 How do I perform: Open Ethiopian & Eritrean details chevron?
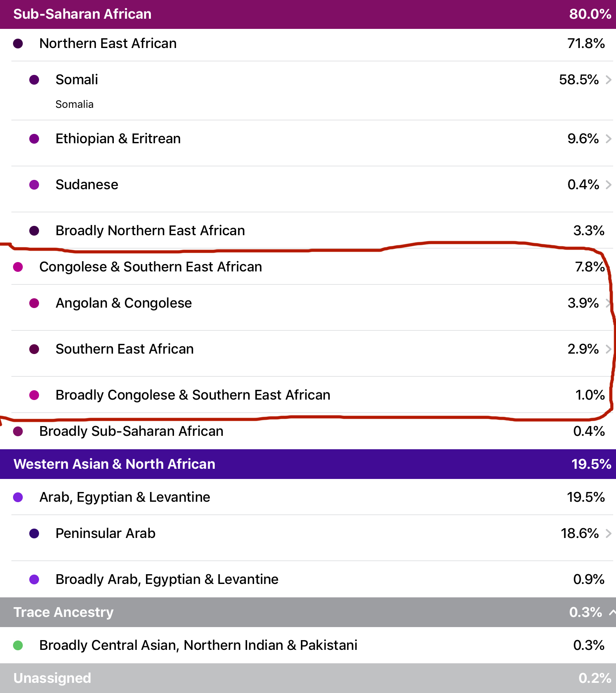pos(608,139)
